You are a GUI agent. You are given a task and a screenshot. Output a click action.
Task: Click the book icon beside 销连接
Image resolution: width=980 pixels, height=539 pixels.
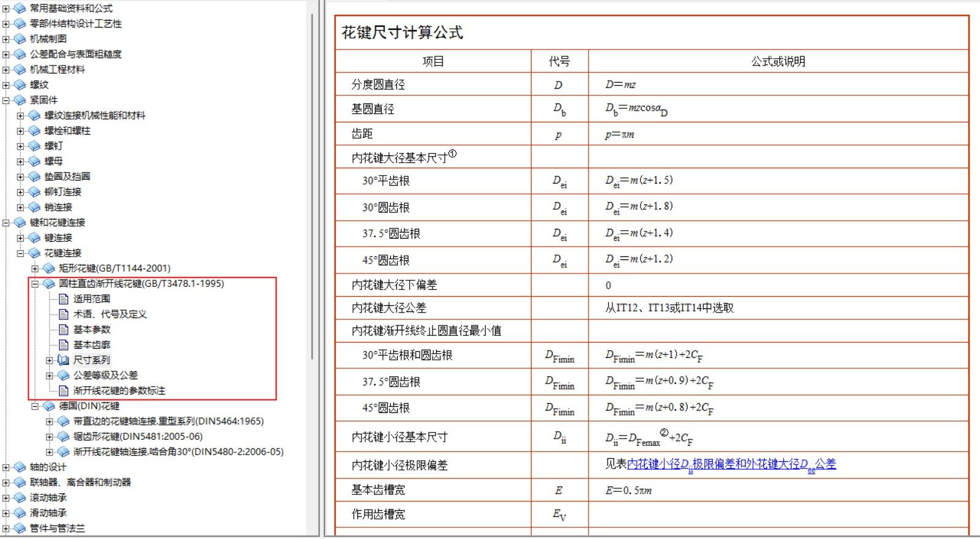point(35,207)
